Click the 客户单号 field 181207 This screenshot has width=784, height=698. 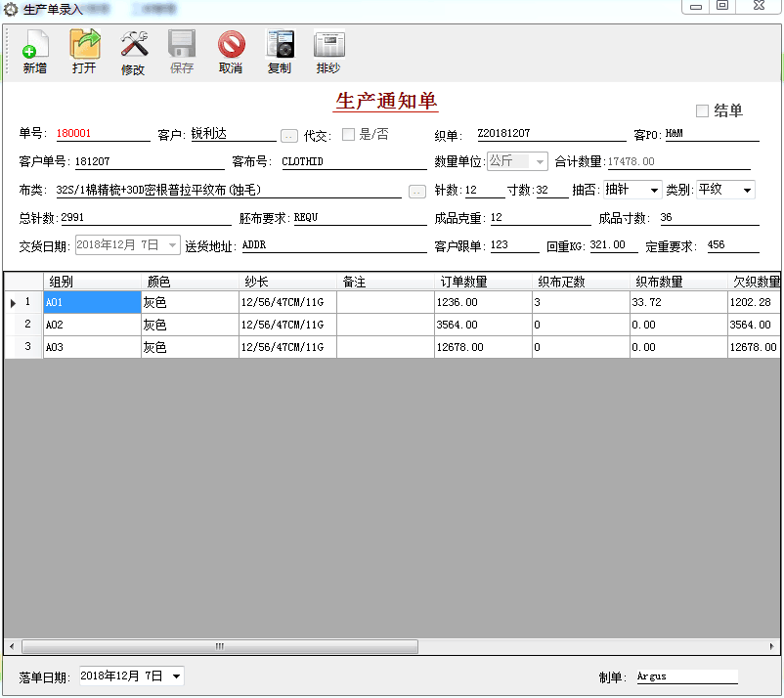point(150,161)
